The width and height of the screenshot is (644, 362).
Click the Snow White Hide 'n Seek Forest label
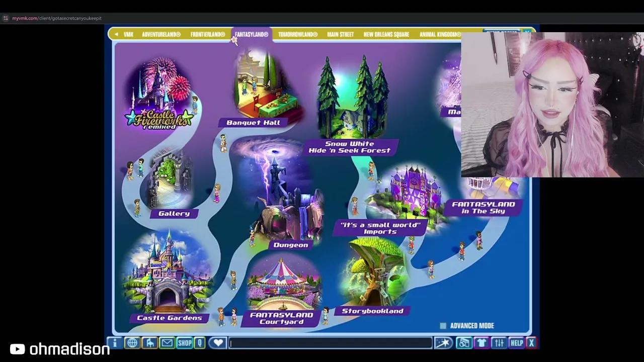(x=350, y=147)
